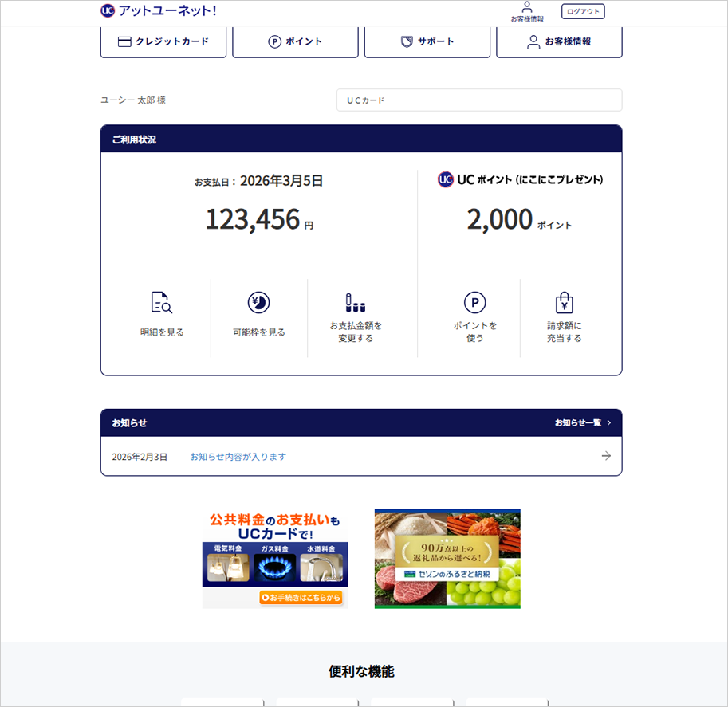Open the クレジットカード menu tab
This screenshot has width=728, height=707.
pyautogui.click(x=163, y=41)
